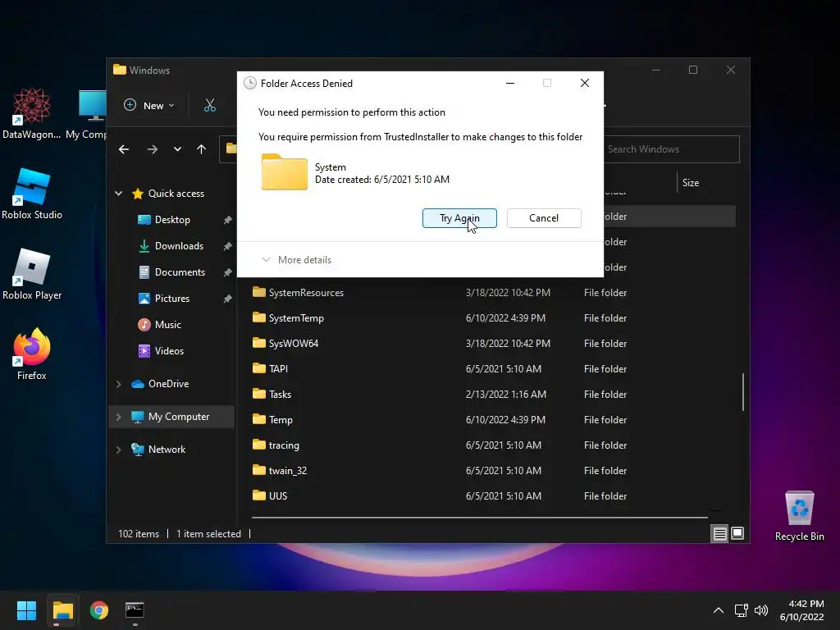Select Pictures in the sidebar
This screenshot has height=630, width=840.
tap(172, 299)
